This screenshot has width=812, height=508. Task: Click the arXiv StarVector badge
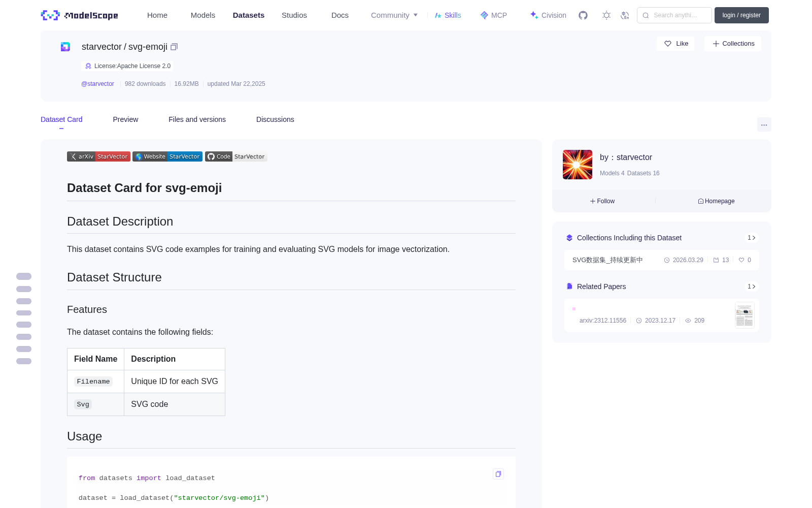click(x=98, y=156)
